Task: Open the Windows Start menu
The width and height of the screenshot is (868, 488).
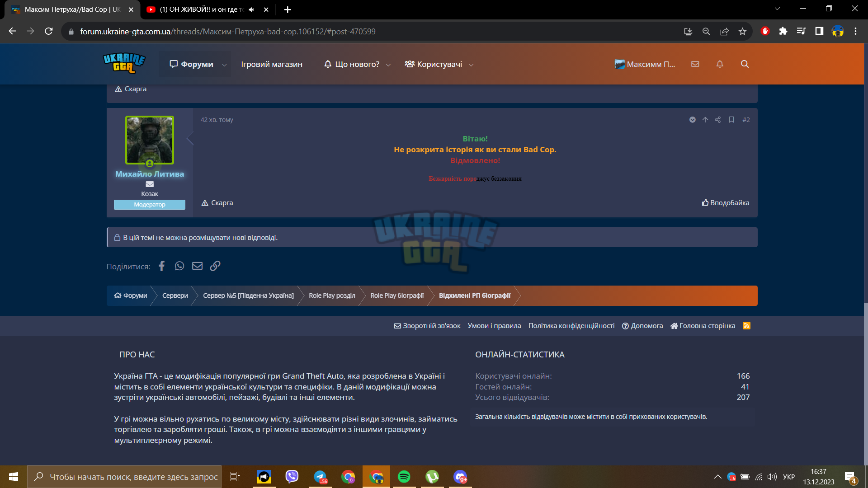Action: 14,477
